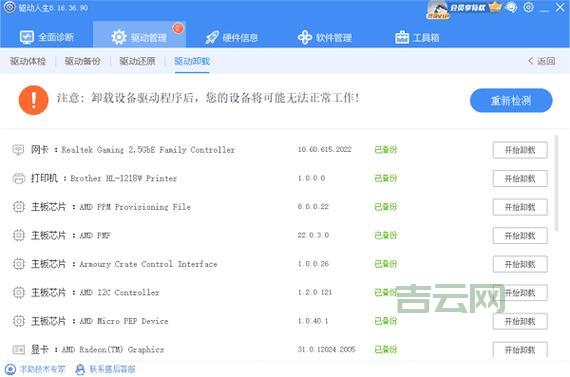This screenshot has height=377, width=570.
Task: Click the 硬件信息 rocket icon
Action: [212, 37]
